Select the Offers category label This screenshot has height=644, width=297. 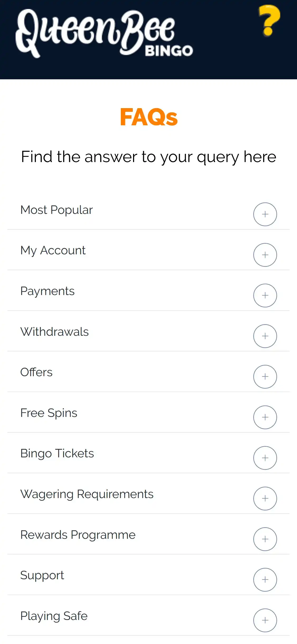(36, 372)
